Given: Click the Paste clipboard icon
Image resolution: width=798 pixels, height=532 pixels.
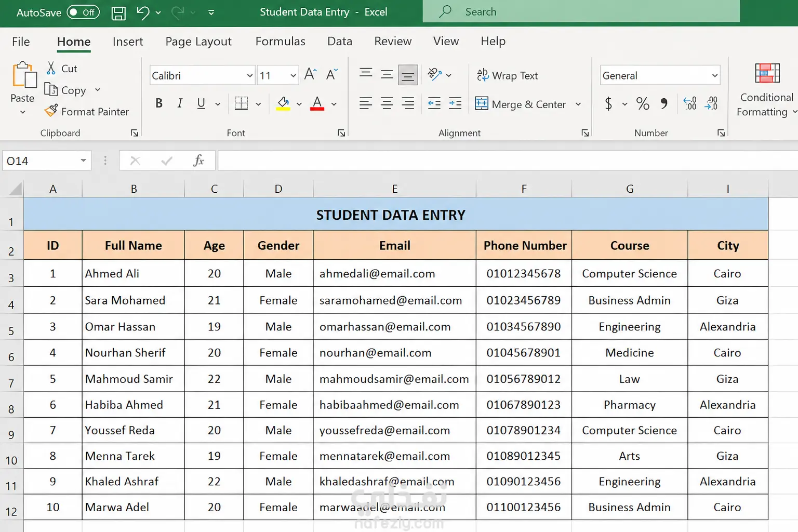Looking at the screenshot, I should tap(24, 75).
